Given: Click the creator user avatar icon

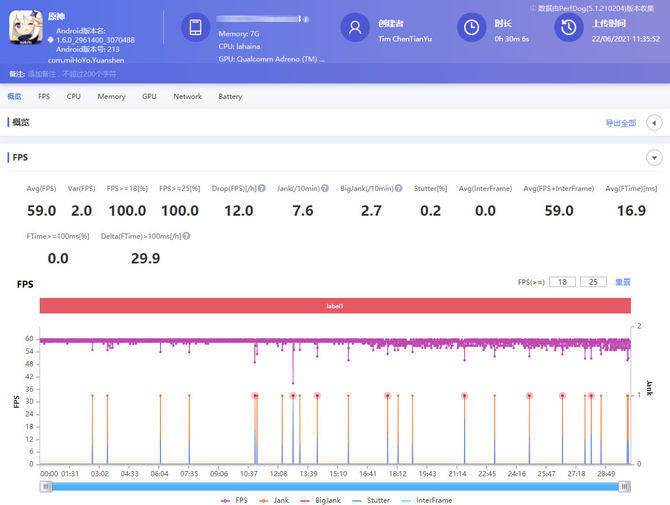Looking at the screenshot, I should (355, 28).
